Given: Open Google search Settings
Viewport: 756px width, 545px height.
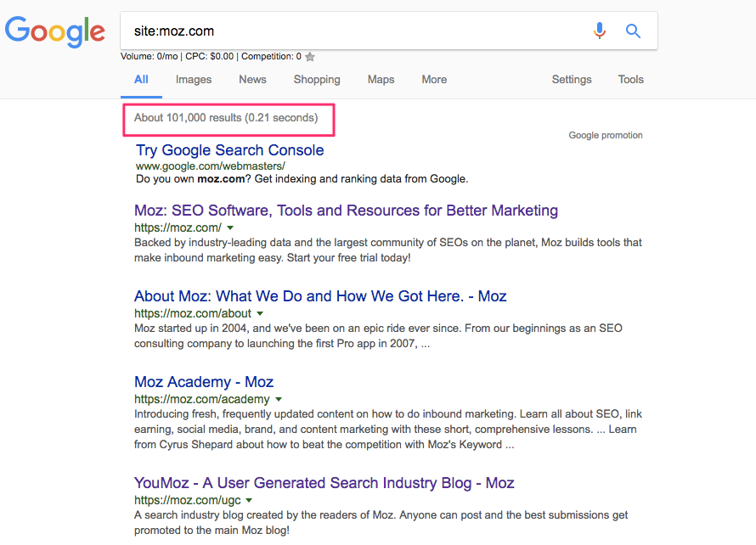Looking at the screenshot, I should tap(571, 79).
